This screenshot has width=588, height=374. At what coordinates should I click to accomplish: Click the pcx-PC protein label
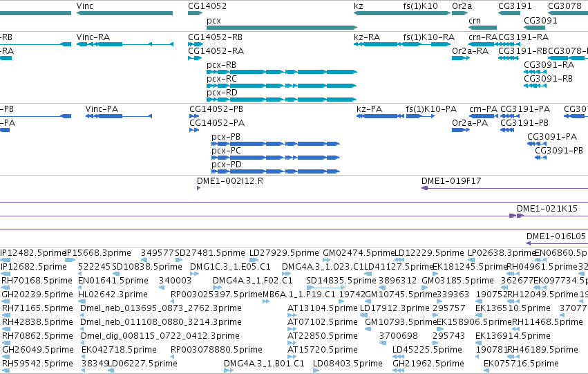(226, 151)
